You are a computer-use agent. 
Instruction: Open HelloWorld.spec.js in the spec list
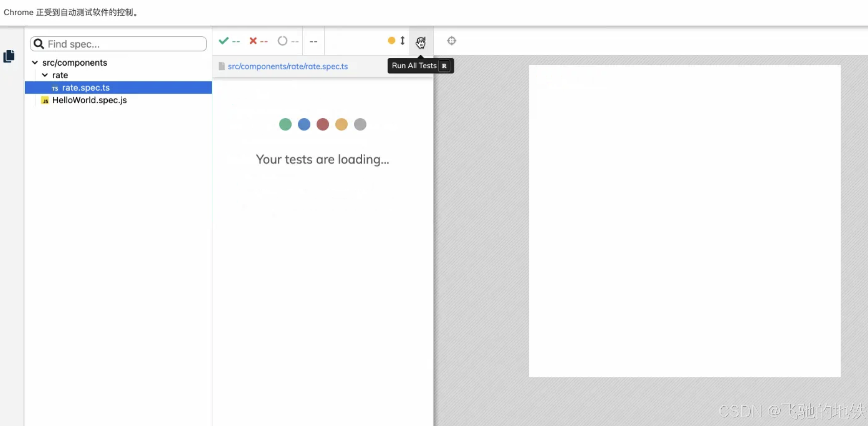(89, 100)
